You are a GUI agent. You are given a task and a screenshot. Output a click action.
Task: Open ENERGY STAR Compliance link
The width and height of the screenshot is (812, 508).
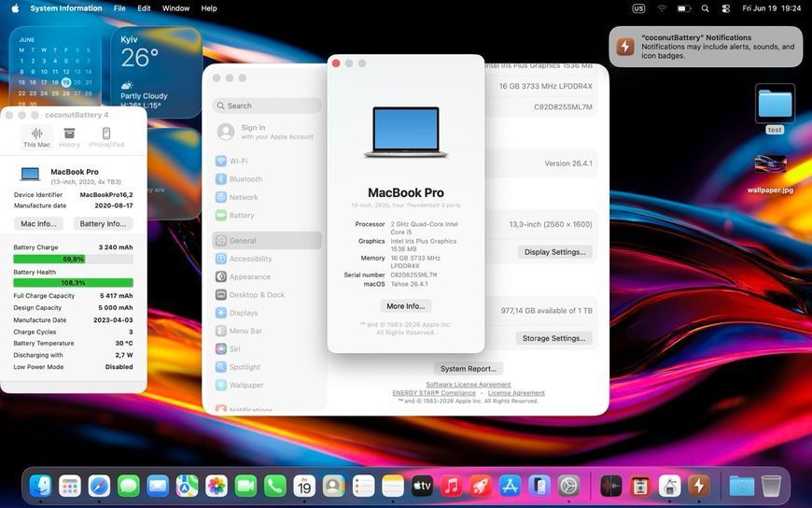(x=434, y=393)
